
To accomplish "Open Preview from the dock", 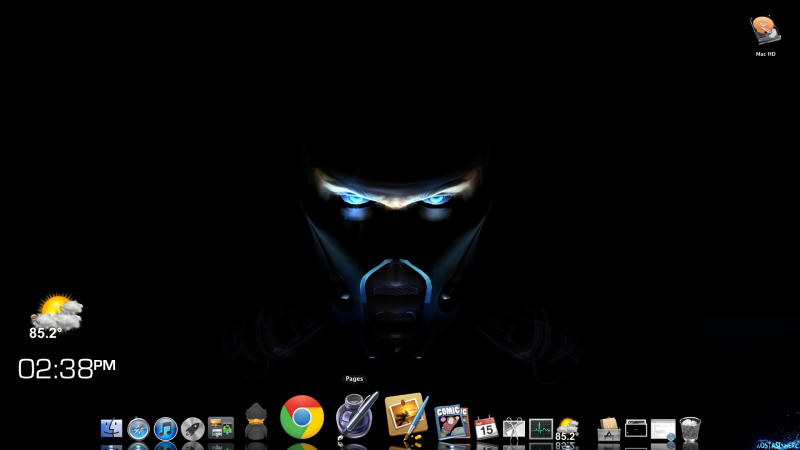I will (406, 416).
